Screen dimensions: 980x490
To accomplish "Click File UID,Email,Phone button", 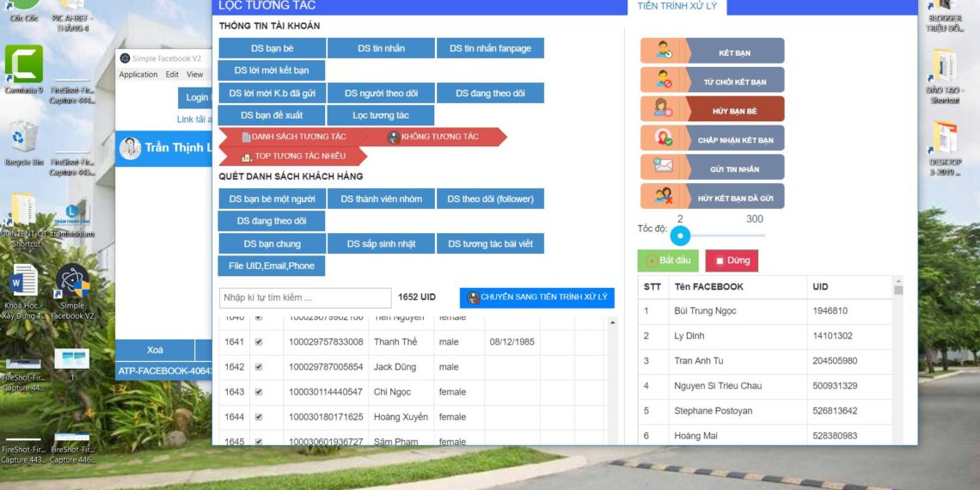I will point(272,266).
